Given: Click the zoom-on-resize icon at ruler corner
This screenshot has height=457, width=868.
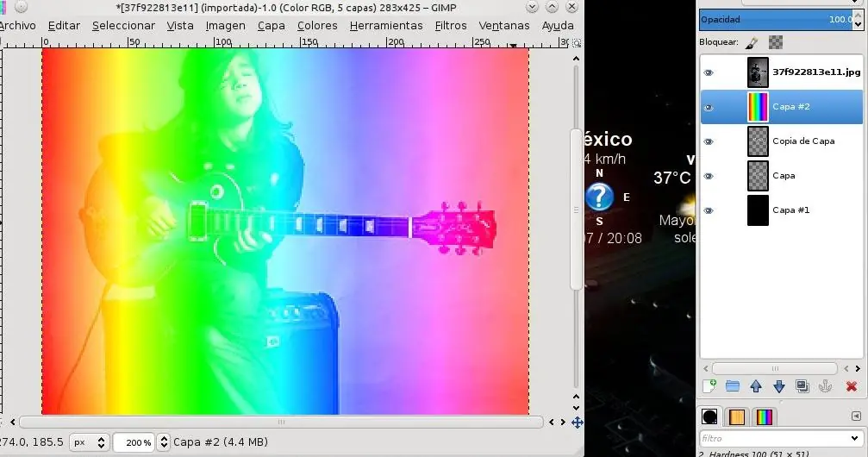Looking at the screenshot, I should pos(577,42).
